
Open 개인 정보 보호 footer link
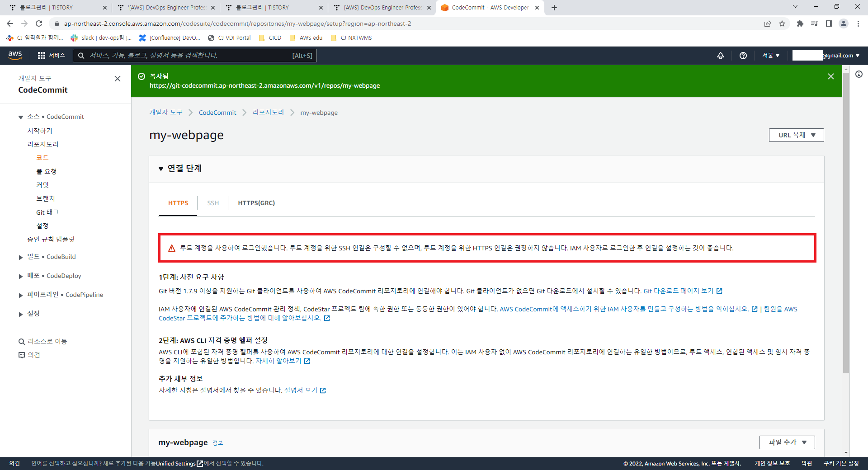click(772, 463)
